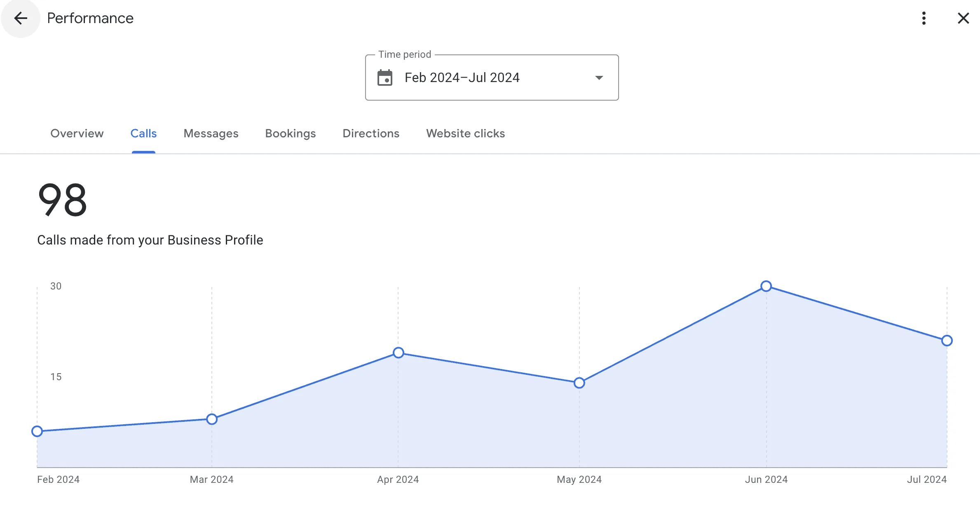Image resolution: width=980 pixels, height=522 pixels.
Task: Click the back arrow to leave Performance
Action: 20,18
